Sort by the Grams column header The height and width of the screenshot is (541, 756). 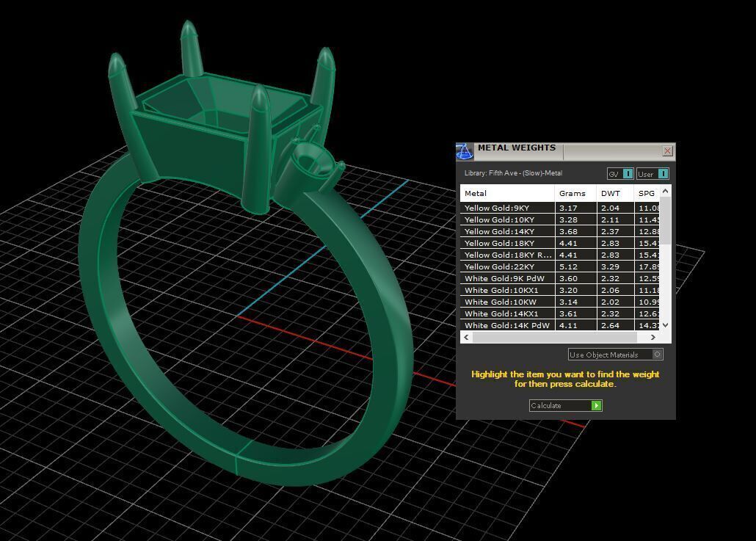(x=575, y=193)
